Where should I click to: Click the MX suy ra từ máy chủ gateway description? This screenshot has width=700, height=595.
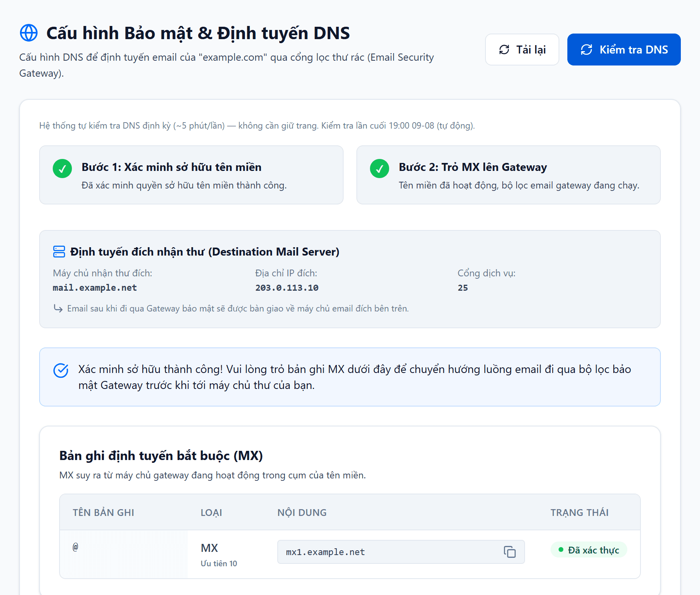(213, 475)
